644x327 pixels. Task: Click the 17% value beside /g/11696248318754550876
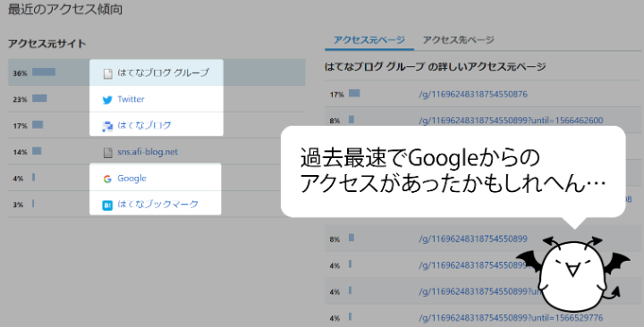pyautogui.click(x=336, y=95)
